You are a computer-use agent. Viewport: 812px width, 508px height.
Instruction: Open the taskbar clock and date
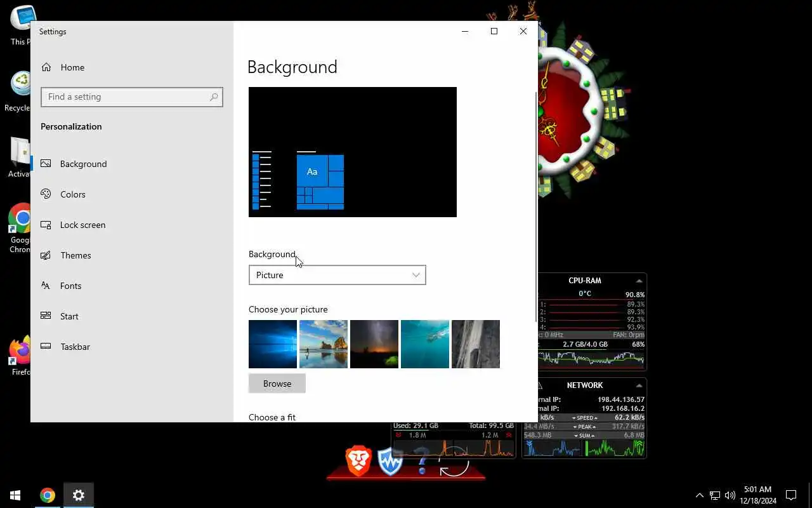click(759, 495)
